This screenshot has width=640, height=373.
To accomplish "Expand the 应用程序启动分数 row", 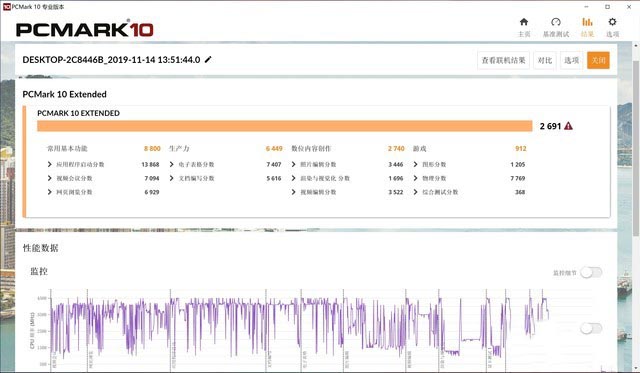I will (x=50, y=164).
